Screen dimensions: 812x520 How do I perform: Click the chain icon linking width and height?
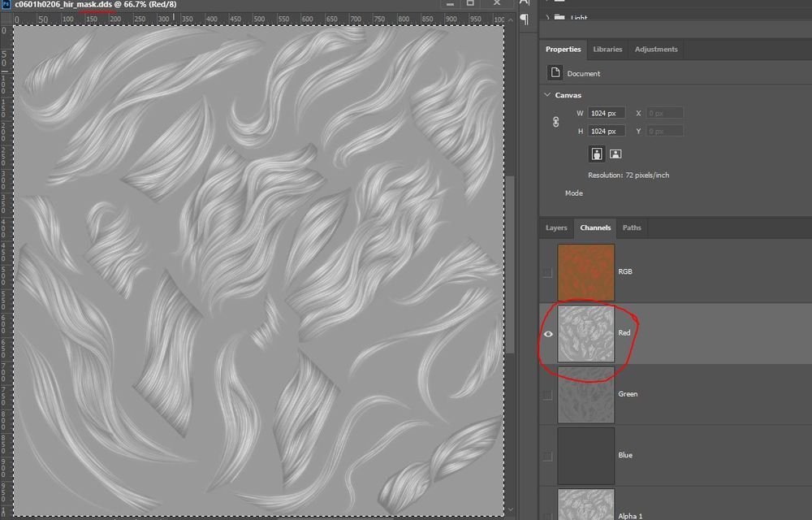554,120
